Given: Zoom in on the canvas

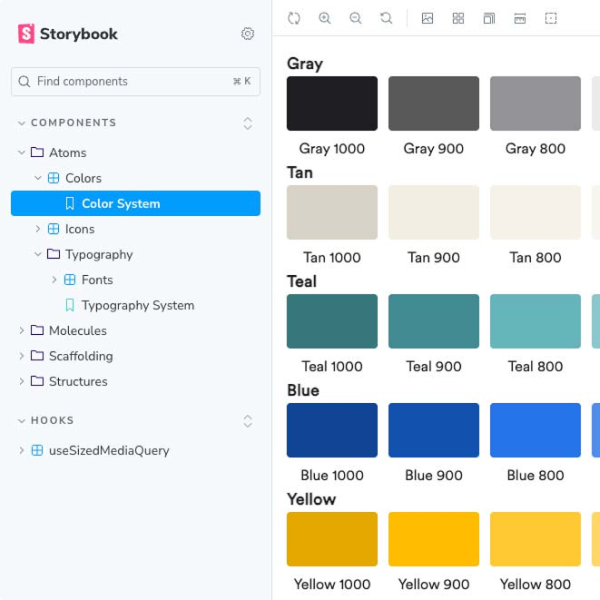Looking at the screenshot, I should click(325, 18).
